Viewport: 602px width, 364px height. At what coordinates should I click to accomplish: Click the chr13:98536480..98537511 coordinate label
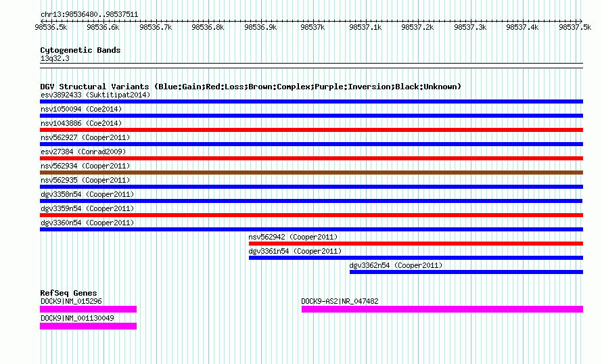pyautogui.click(x=89, y=15)
